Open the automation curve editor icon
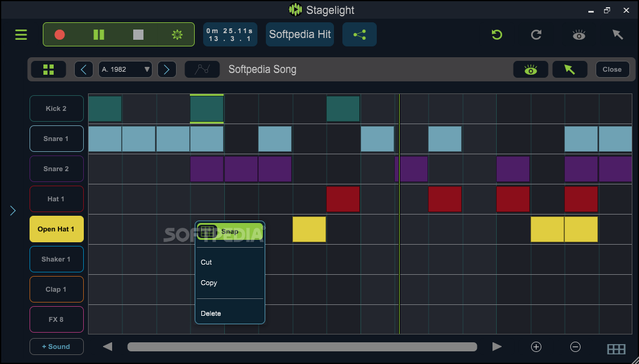 [x=202, y=69]
